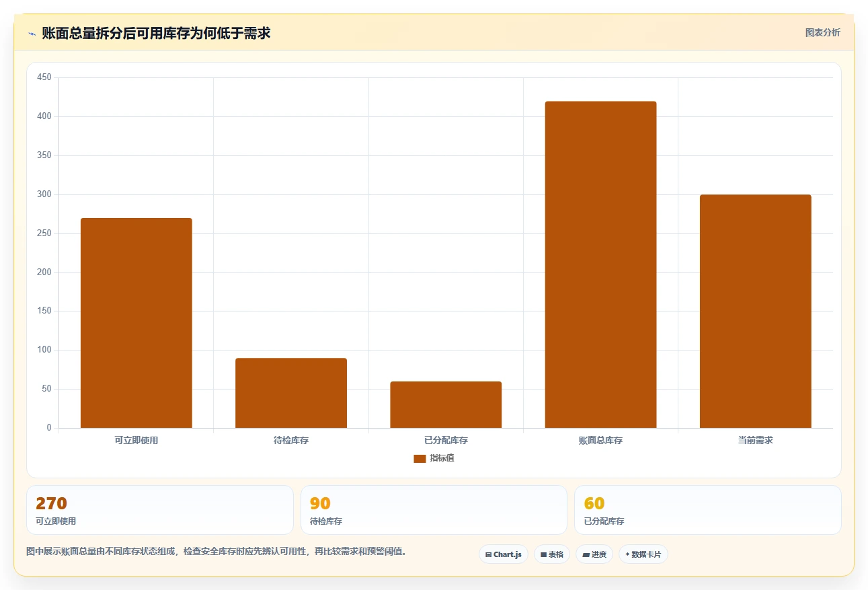Open the 90 待检库存 data card
This screenshot has width=868, height=590.
point(434,510)
